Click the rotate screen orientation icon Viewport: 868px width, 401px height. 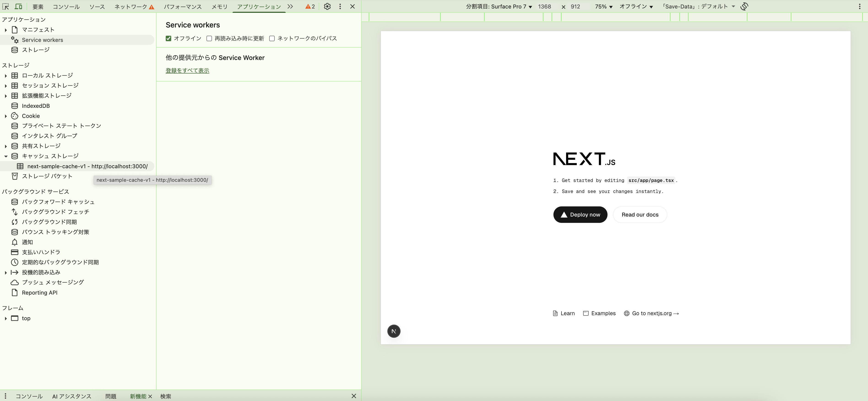coord(744,6)
